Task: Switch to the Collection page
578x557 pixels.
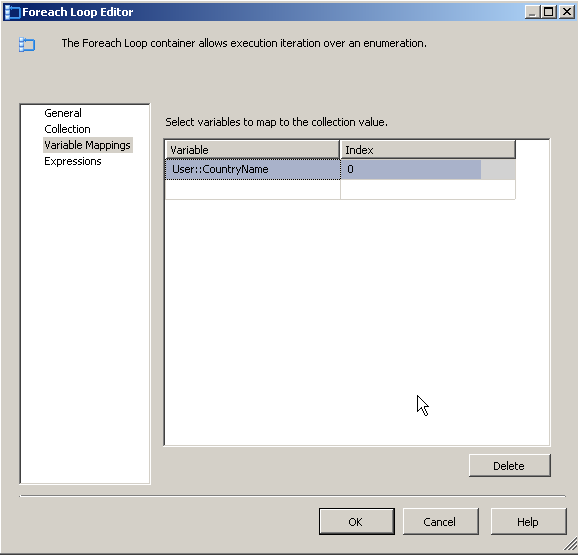Action: [x=67, y=129]
